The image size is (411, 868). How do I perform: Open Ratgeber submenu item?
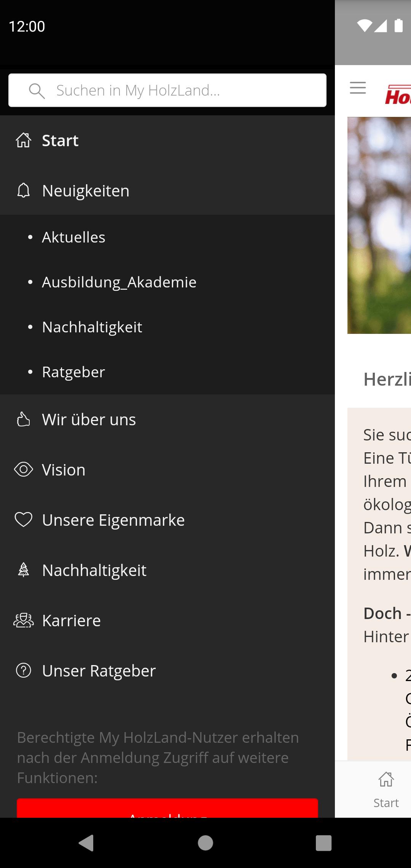[x=167, y=372]
